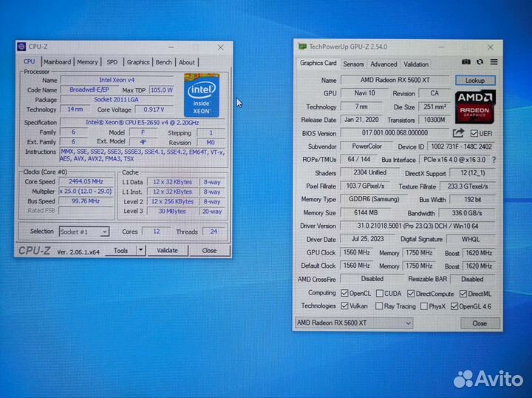532x398 pixels.
Task: Click the Threads value 24
Action: (214, 232)
